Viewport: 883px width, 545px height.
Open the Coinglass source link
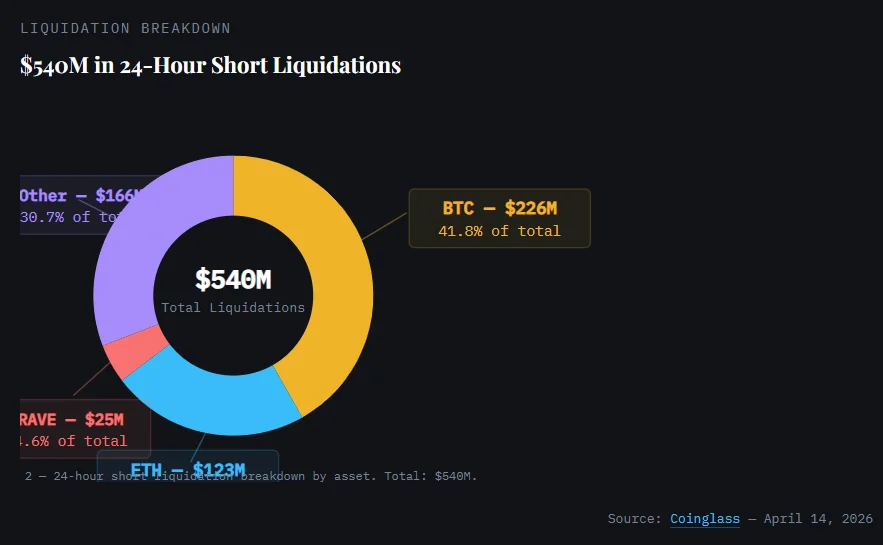tap(705, 519)
